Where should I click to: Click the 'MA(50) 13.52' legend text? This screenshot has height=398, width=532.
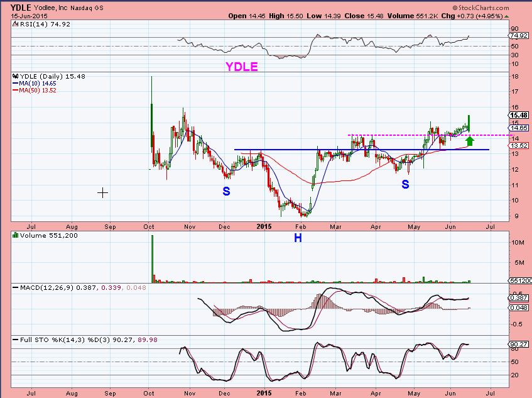point(38,91)
